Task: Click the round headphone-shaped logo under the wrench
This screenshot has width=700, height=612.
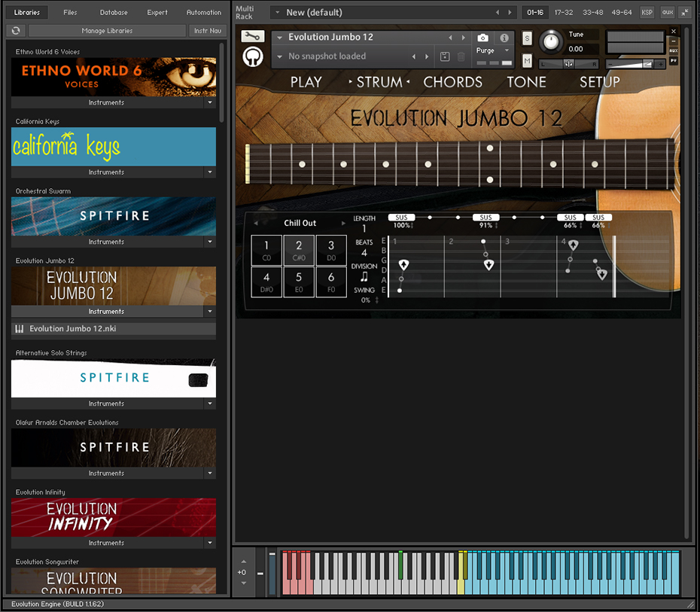Action: pos(253,57)
